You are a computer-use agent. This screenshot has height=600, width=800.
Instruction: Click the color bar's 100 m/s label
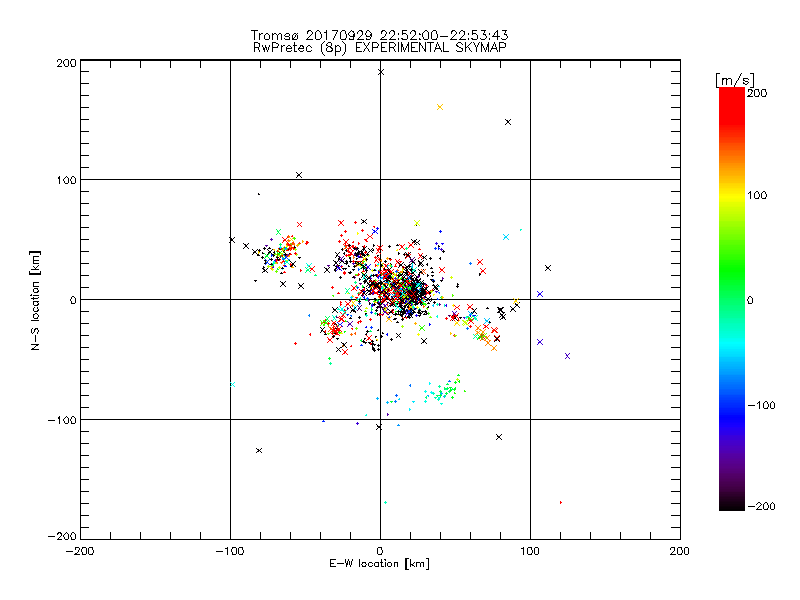757,195
